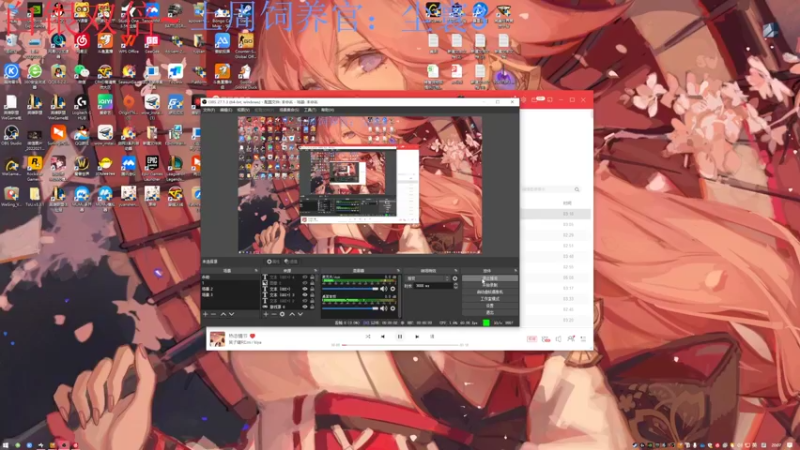Open settings gear of first mixer channel
Screen dimensions: 800x450
point(393,289)
